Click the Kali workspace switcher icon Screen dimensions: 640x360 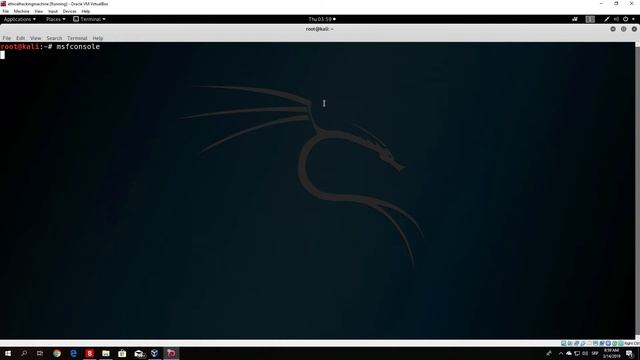point(590,19)
